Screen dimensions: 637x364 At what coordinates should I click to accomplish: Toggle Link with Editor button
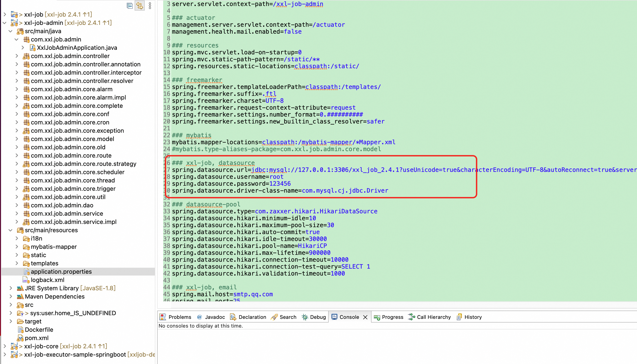(140, 6)
